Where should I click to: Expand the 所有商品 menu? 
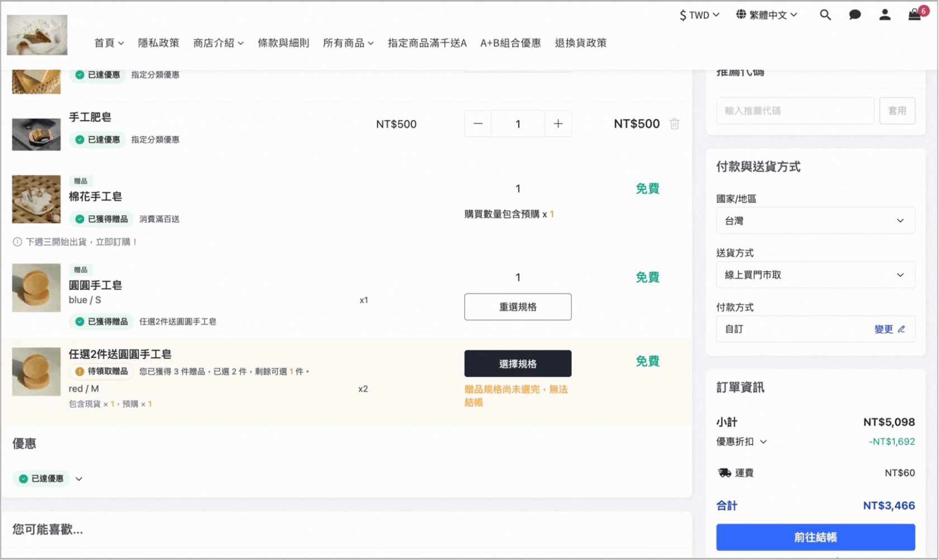pos(348,43)
